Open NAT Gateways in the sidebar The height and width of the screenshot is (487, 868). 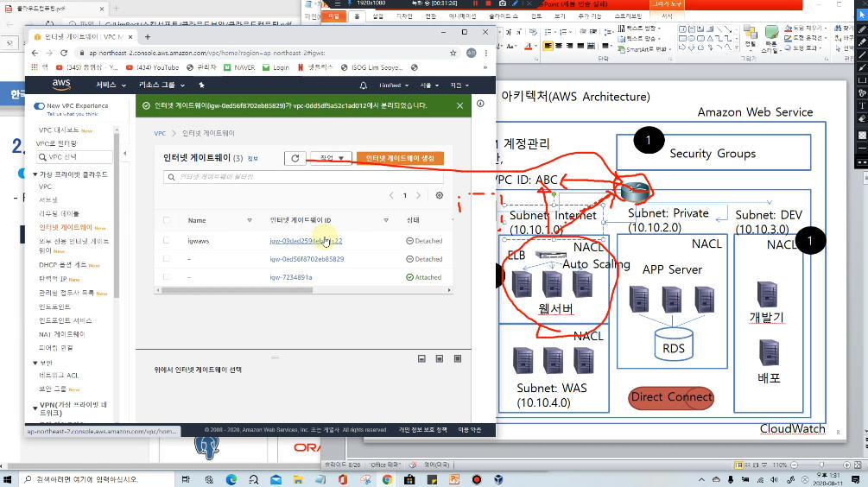click(x=61, y=334)
